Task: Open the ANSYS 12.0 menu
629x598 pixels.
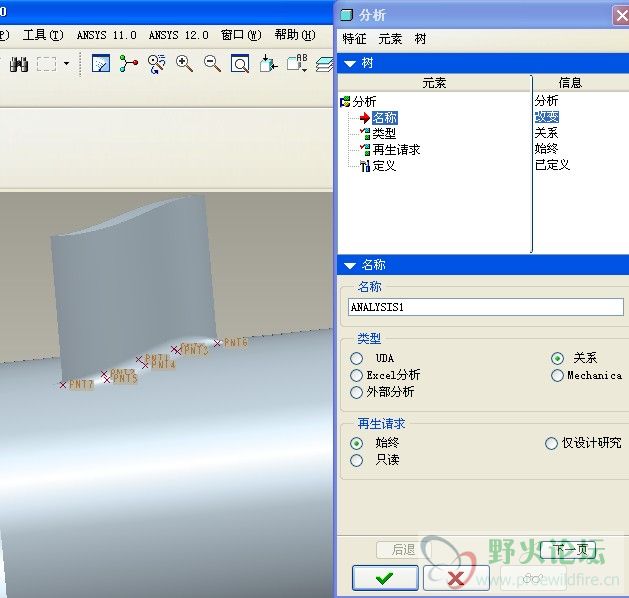Action: tap(179, 35)
